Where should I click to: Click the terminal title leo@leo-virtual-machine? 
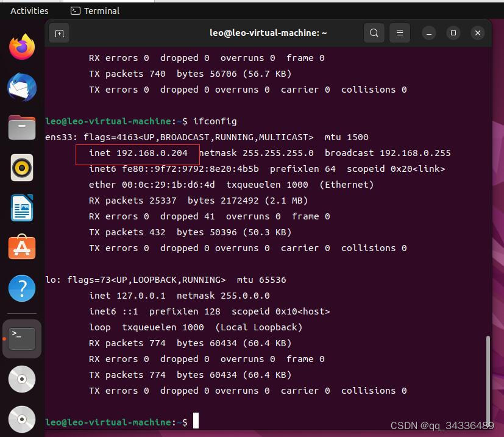[x=268, y=33]
